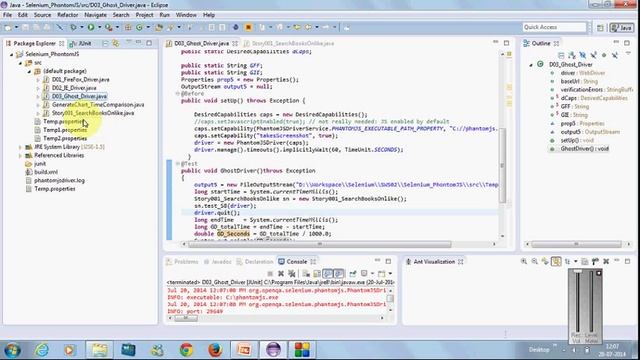
Task: Collapse the Selenium_PhantomJS project node
Action: 12,54
